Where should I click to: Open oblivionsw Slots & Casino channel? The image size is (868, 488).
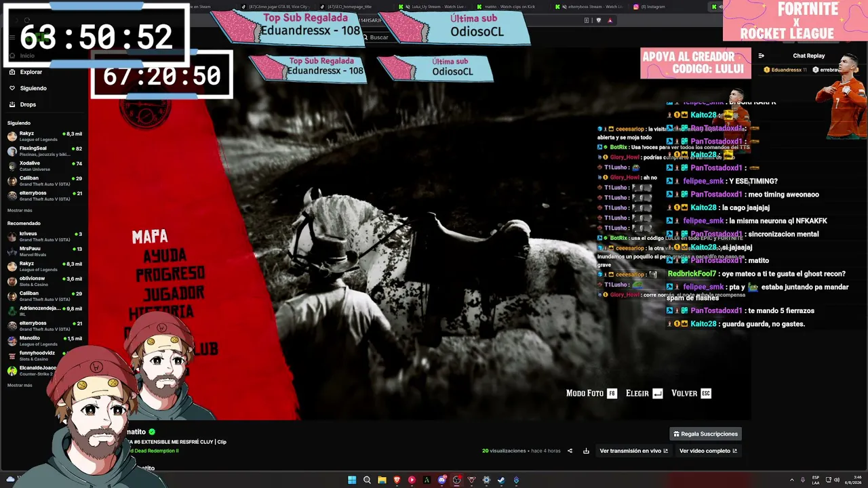pos(45,281)
